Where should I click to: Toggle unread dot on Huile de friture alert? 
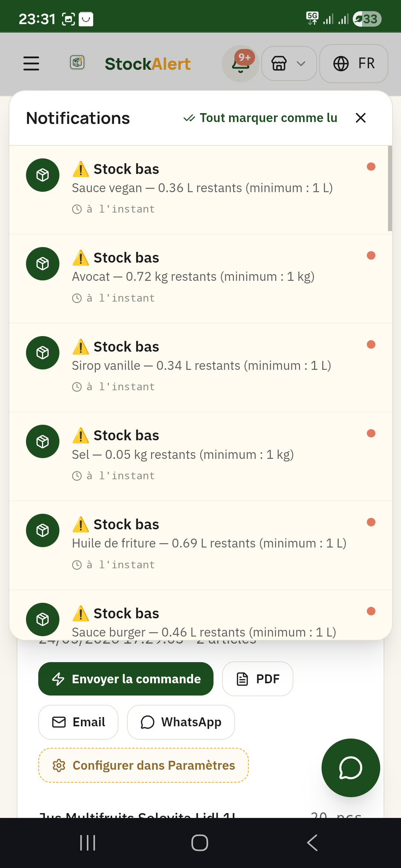point(371,522)
